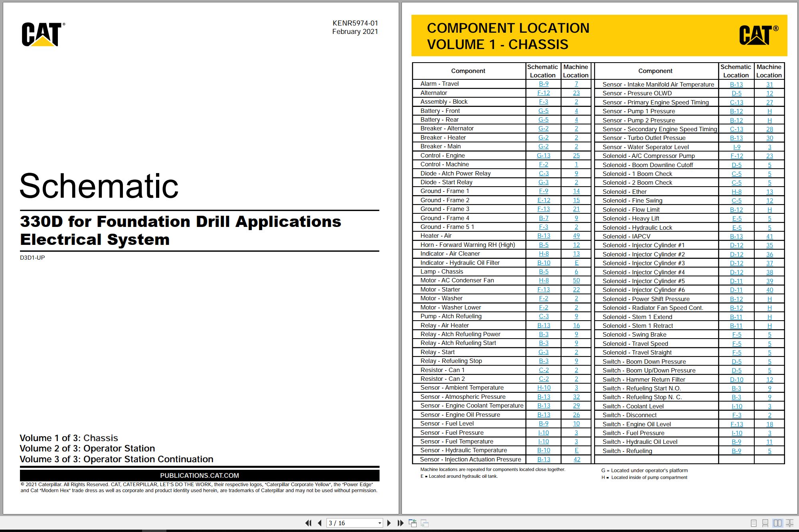Viewport: 799px width, 532px height.
Task: Click machine location 50 for Motor - AC Condenser Fan
Action: tap(576, 280)
